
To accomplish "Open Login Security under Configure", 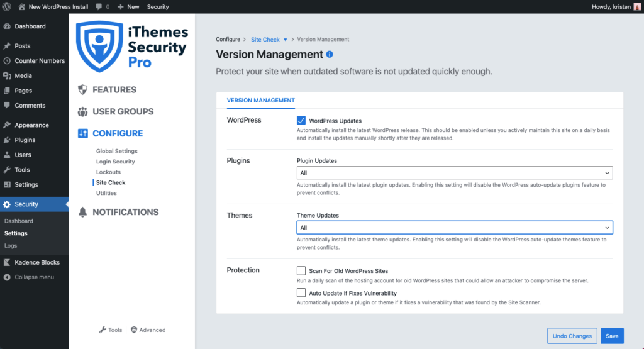I will click(x=116, y=162).
